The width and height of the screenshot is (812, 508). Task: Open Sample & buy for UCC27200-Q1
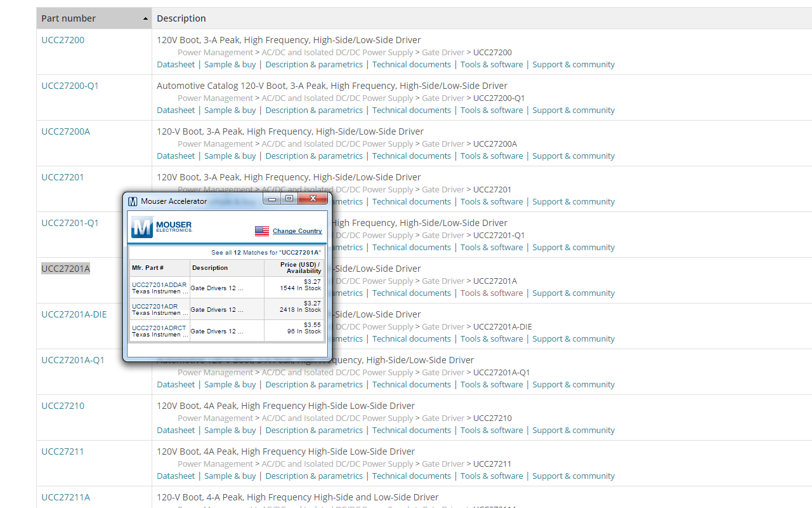click(230, 110)
